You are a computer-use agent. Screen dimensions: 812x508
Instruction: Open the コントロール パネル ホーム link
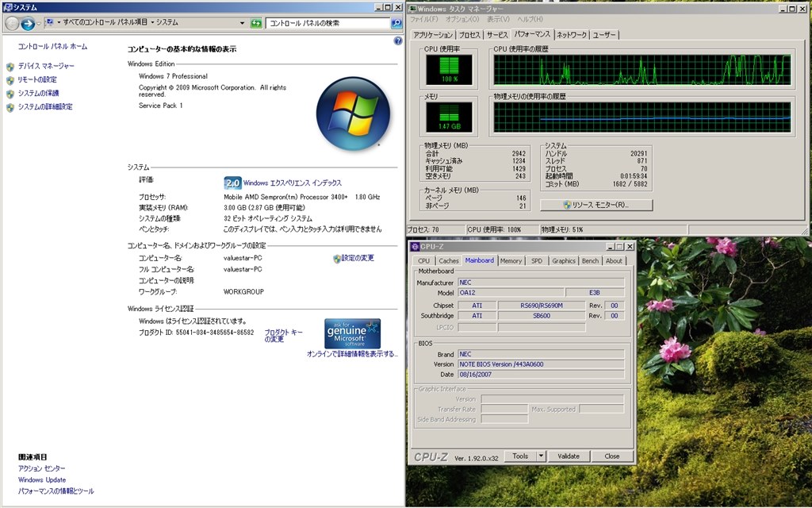pyautogui.click(x=53, y=47)
